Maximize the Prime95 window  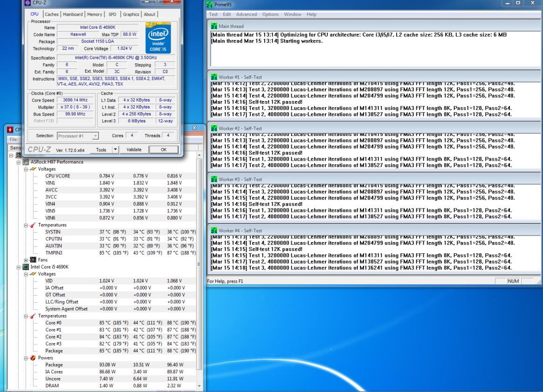518,3
